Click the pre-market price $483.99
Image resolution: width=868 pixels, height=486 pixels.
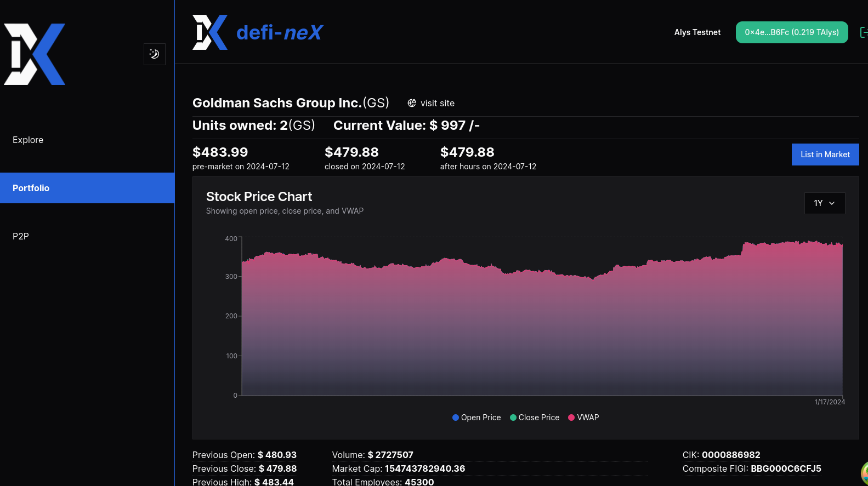[x=220, y=152]
